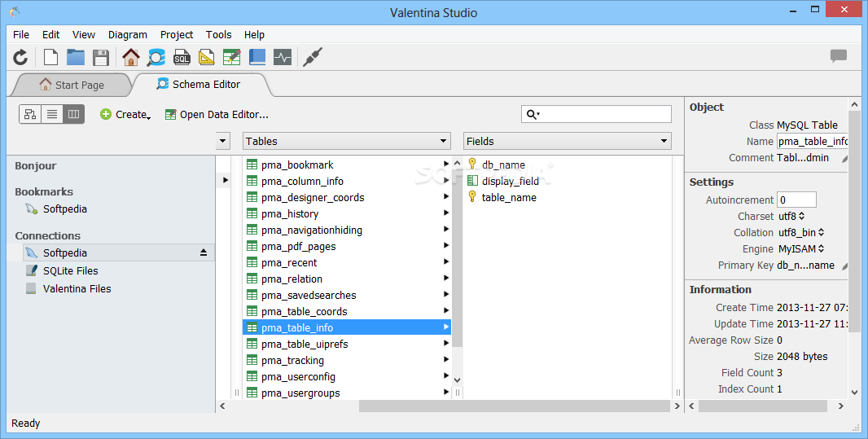
Task: Select the pma_navigationhiding table
Action: click(x=347, y=230)
